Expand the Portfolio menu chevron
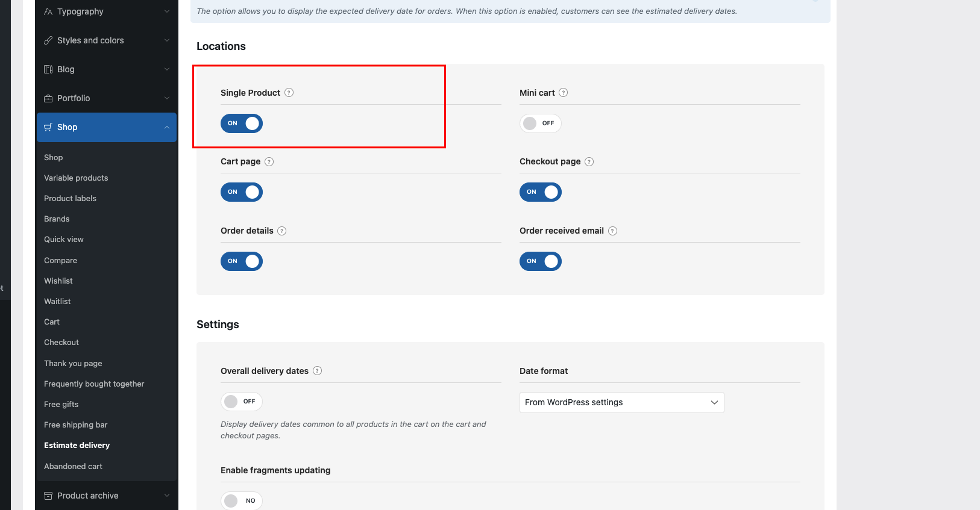This screenshot has width=980, height=510. [167, 98]
